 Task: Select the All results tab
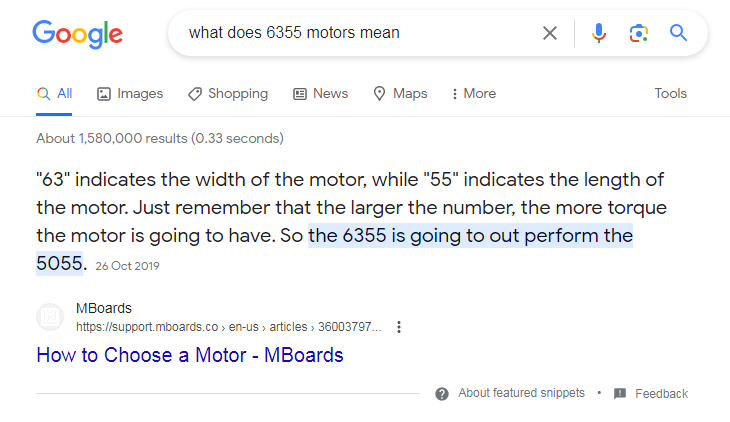coord(54,94)
